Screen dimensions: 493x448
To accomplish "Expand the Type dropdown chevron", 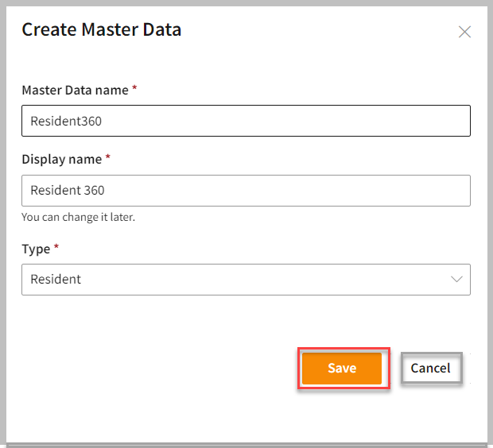I will 456,280.
